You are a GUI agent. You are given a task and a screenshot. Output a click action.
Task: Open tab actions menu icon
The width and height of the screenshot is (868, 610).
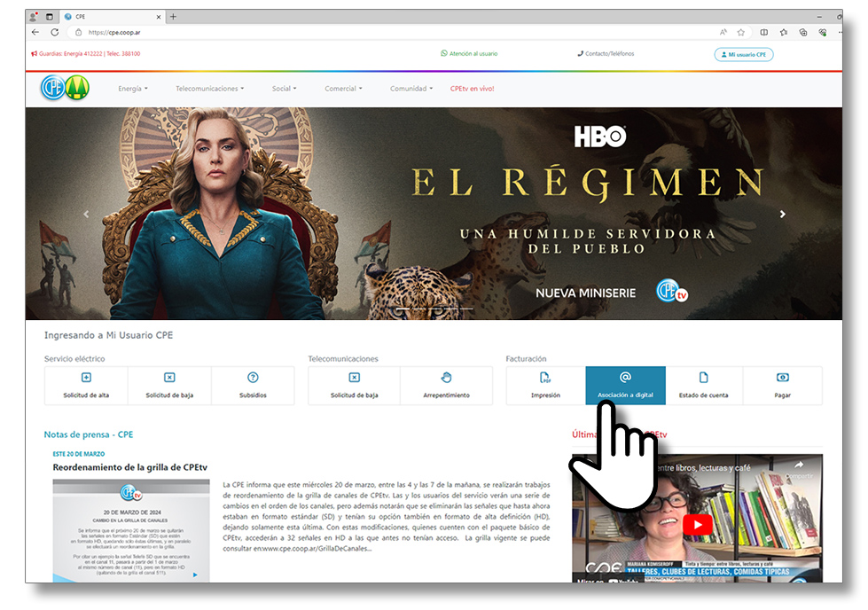pos(50,17)
